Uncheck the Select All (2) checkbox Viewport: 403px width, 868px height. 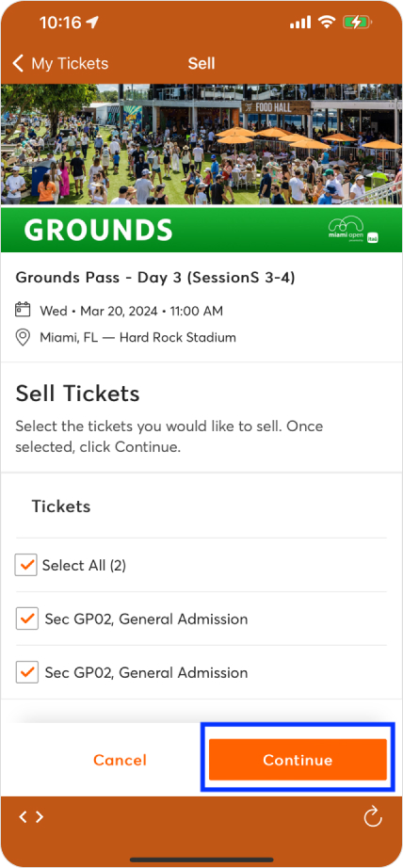pos(26,565)
